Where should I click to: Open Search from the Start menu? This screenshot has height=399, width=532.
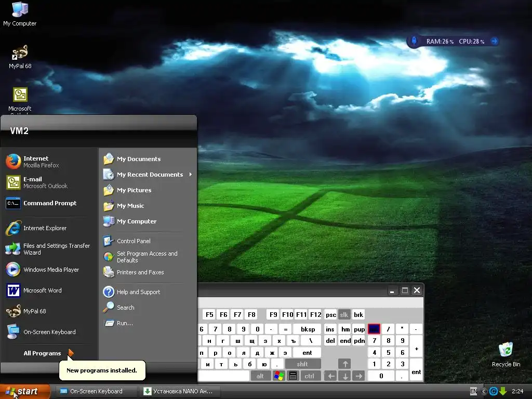148,308
